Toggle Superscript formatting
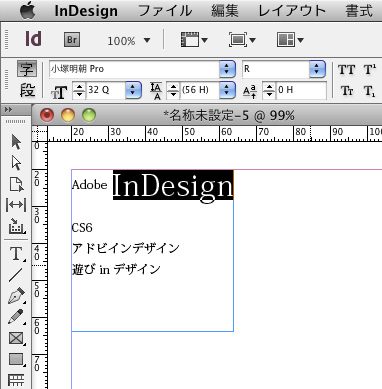The width and height of the screenshot is (382, 389). click(x=370, y=70)
